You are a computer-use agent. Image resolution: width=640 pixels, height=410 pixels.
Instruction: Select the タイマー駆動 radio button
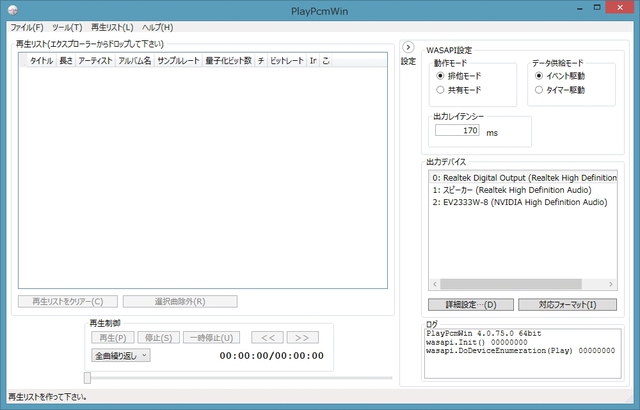541,90
